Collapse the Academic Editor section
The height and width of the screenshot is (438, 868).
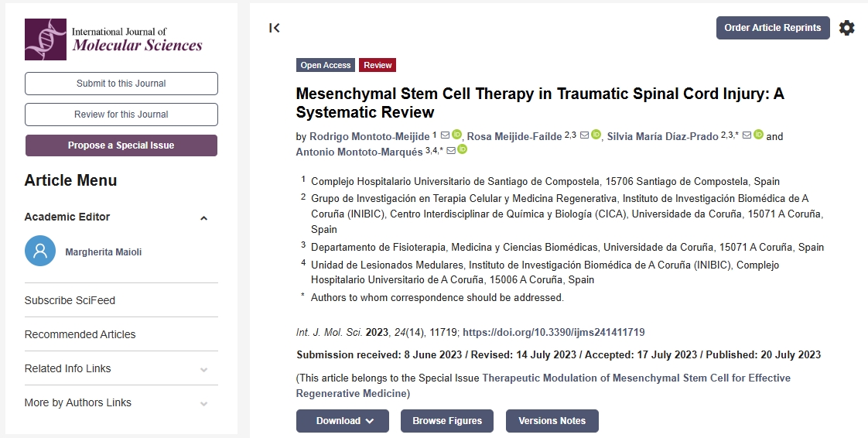pos(203,217)
